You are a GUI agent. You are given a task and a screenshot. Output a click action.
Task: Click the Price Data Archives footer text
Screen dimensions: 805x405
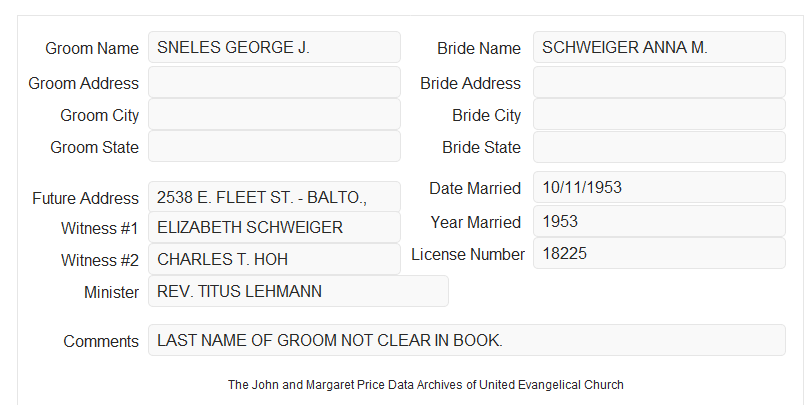point(426,385)
